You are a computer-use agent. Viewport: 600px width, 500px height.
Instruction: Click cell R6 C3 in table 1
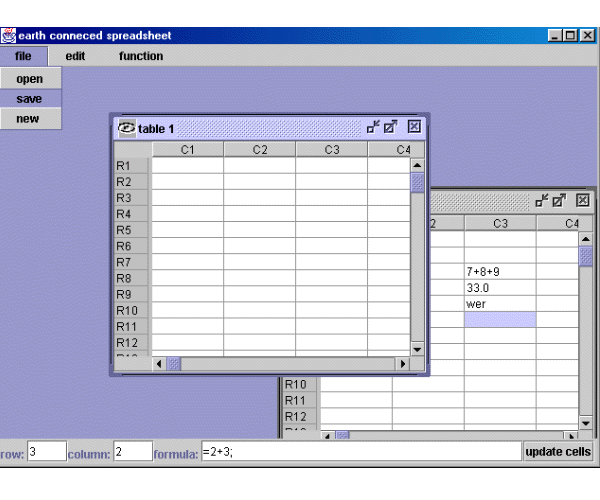(332, 246)
